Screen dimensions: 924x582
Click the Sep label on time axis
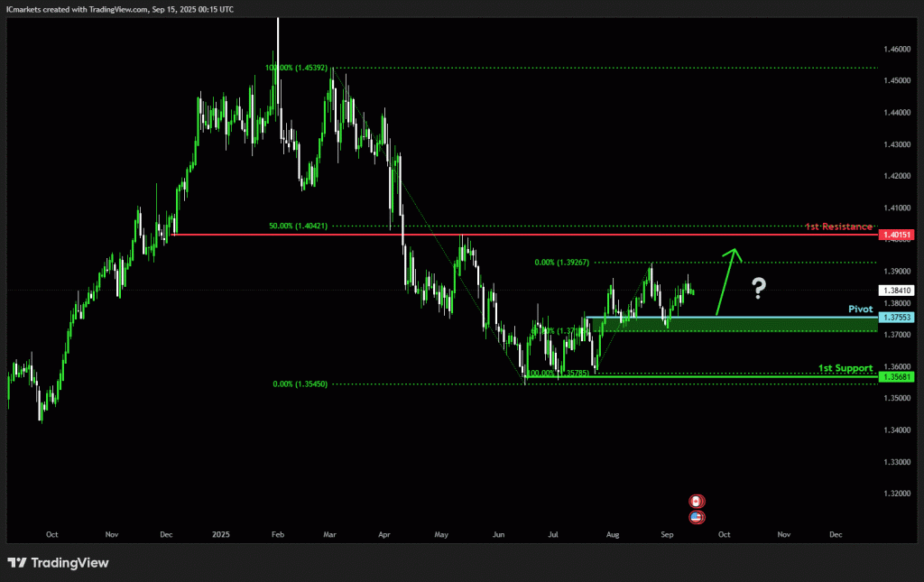point(667,534)
